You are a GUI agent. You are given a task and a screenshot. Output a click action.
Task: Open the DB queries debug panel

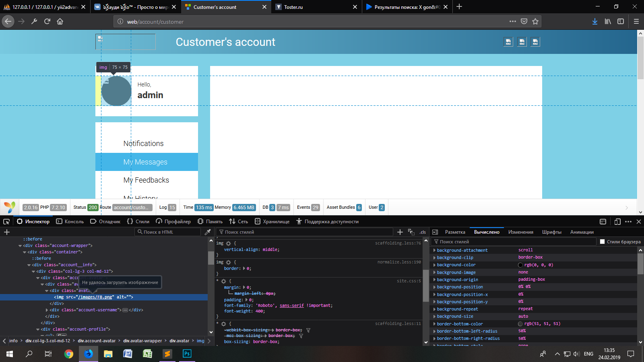coord(276,208)
